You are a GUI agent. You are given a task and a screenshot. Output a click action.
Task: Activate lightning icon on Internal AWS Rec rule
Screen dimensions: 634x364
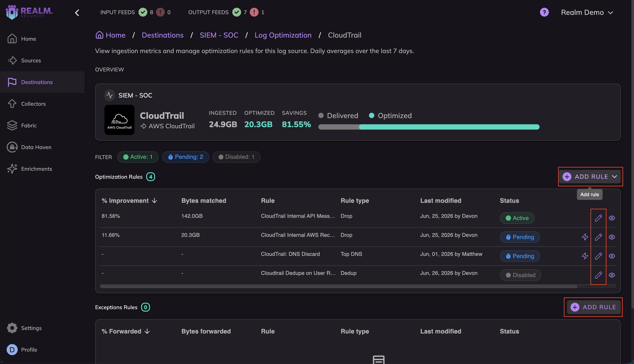[x=585, y=237]
